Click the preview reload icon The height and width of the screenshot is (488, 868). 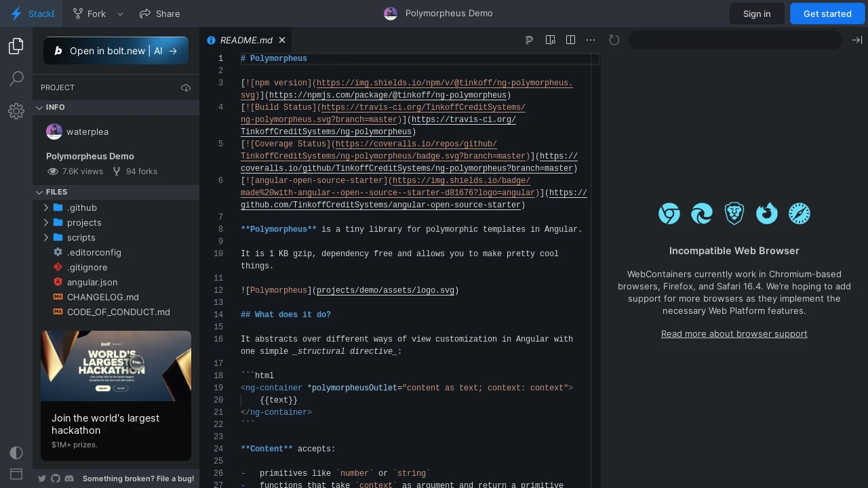[614, 40]
